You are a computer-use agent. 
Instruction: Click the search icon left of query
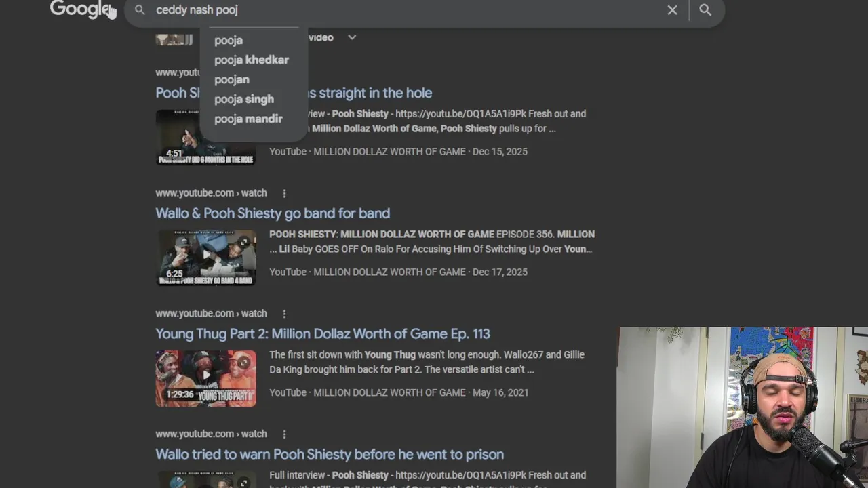(x=140, y=10)
